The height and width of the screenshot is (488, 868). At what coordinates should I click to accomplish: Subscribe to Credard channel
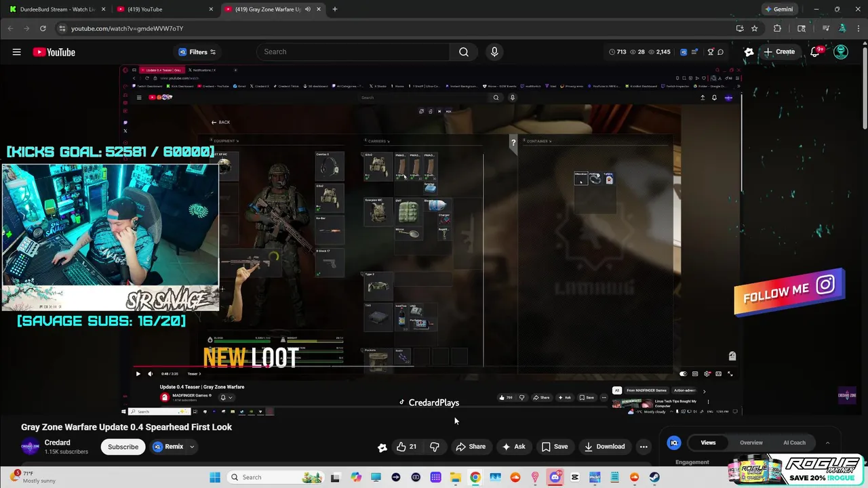point(123,447)
